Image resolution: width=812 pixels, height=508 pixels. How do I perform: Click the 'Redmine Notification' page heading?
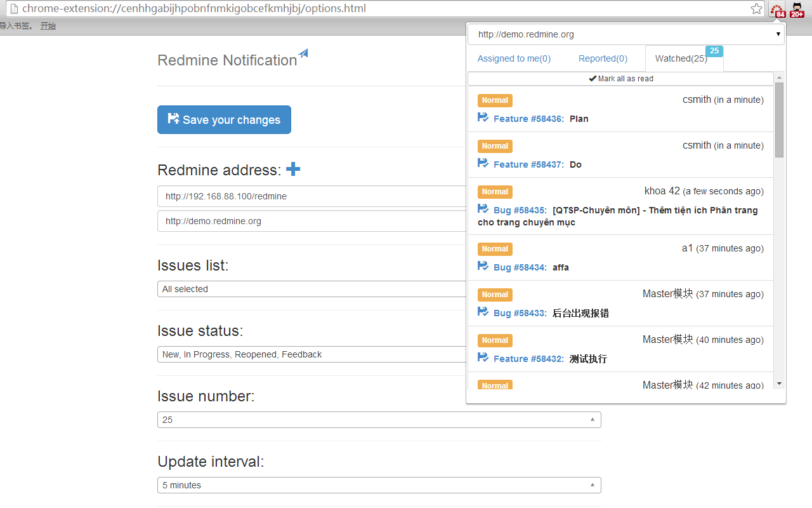coord(227,60)
